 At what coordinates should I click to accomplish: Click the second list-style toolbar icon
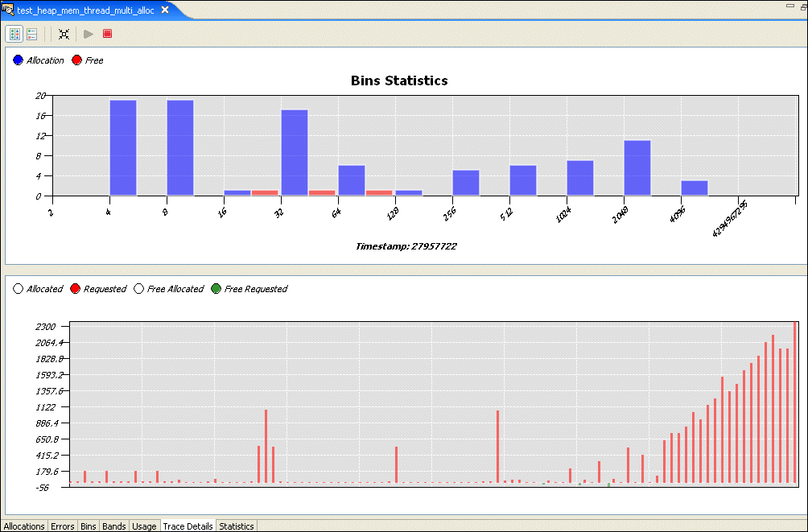pos(32,34)
